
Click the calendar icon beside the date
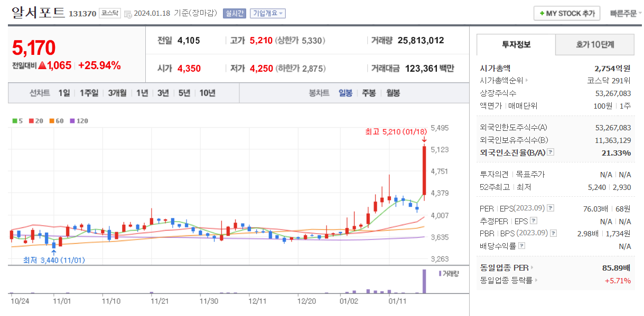click(x=128, y=14)
